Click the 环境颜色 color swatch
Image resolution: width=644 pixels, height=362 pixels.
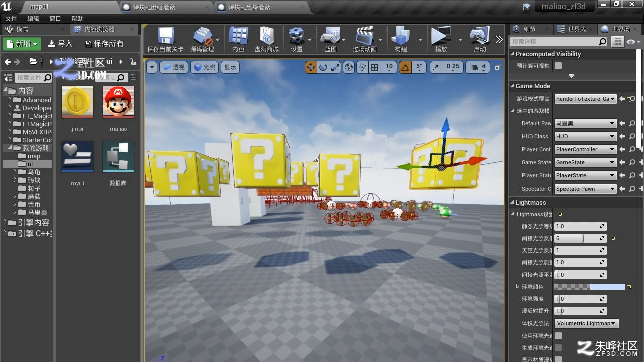(590, 287)
